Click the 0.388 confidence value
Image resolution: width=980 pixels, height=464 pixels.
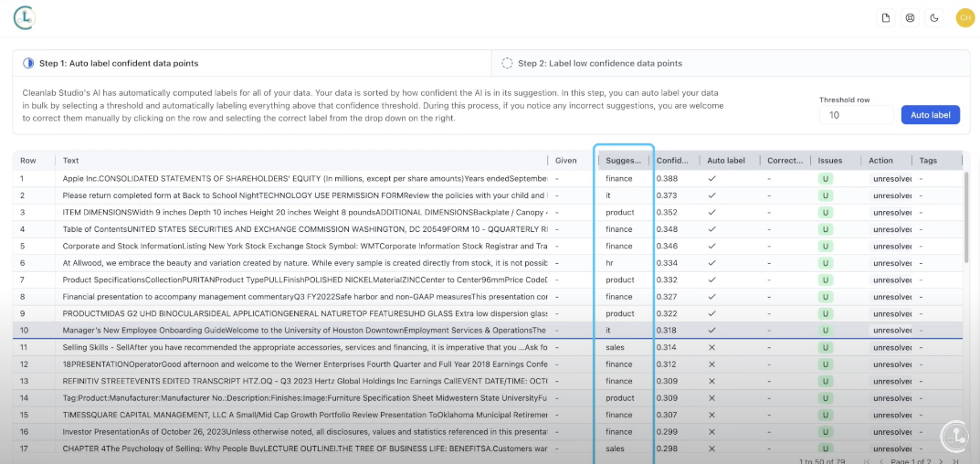pyautogui.click(x=667, y=178)
